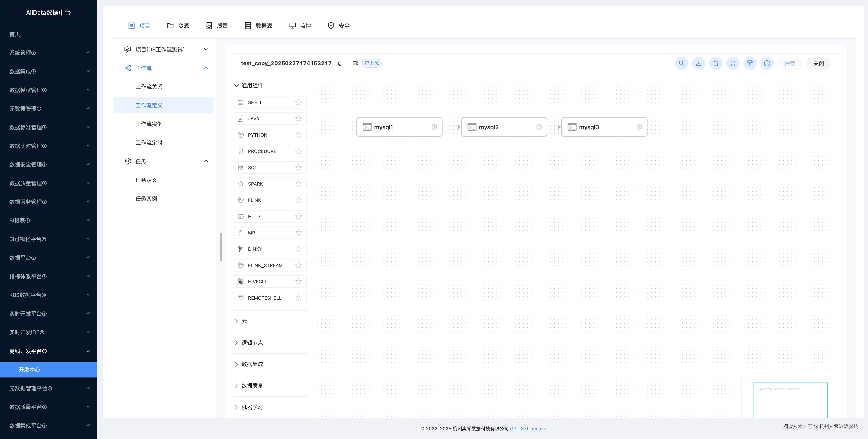Viewport: 868px width, 439px height.
Task: Click the 关闭 button
Action: pos(818,63)
